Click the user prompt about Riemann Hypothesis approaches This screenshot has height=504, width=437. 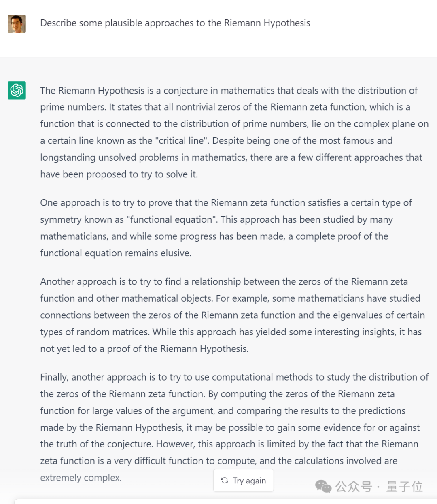point(175,23)
